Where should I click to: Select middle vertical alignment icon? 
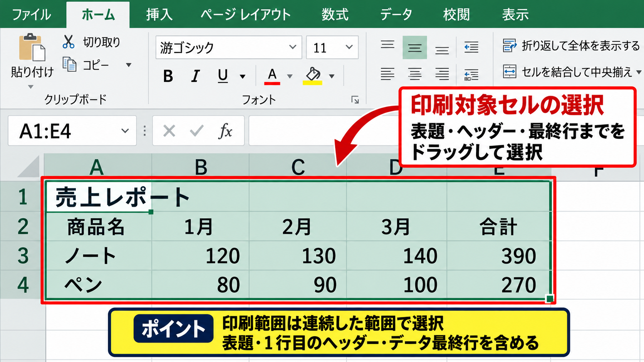[415, 47]
